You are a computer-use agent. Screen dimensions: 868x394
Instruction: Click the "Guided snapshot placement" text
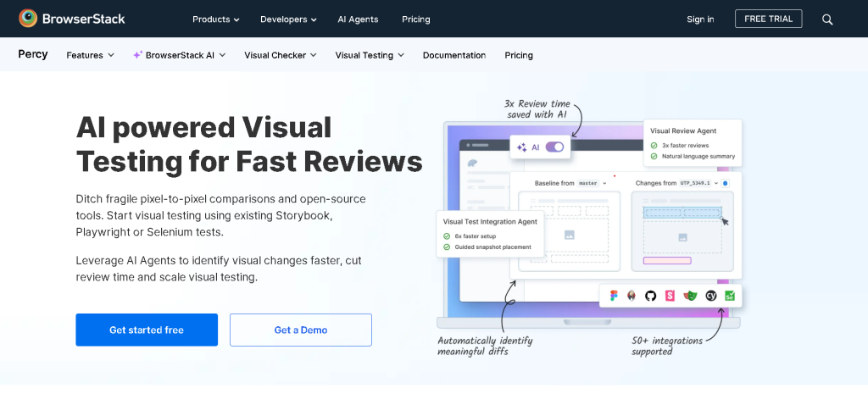tap(492, 247)
